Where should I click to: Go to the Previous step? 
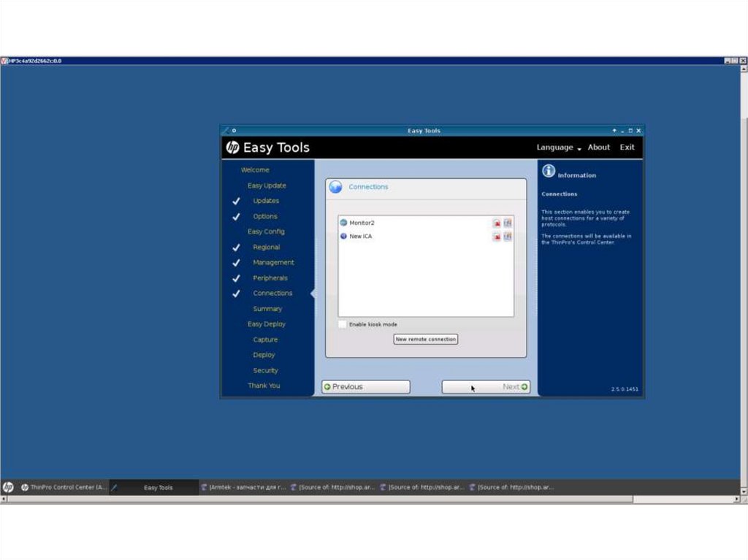365,387
